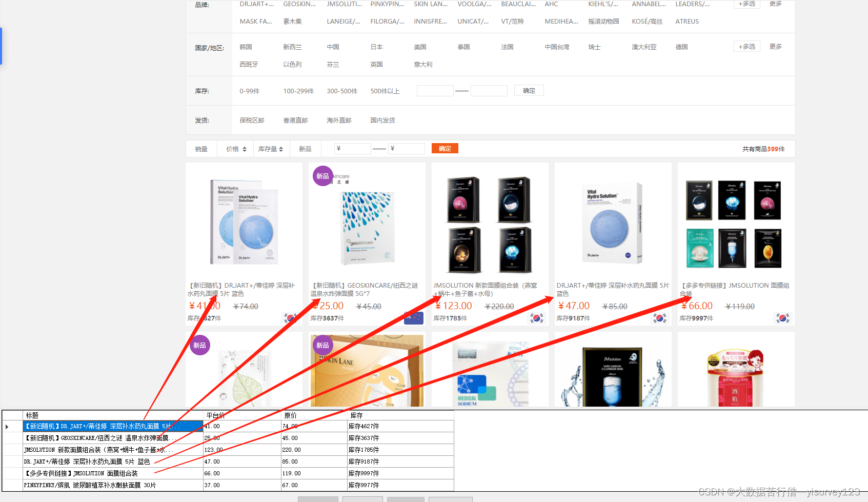868x502 pixels.
Task: Click the minimum price ¥ input field
Action: [x=353, y=149]
